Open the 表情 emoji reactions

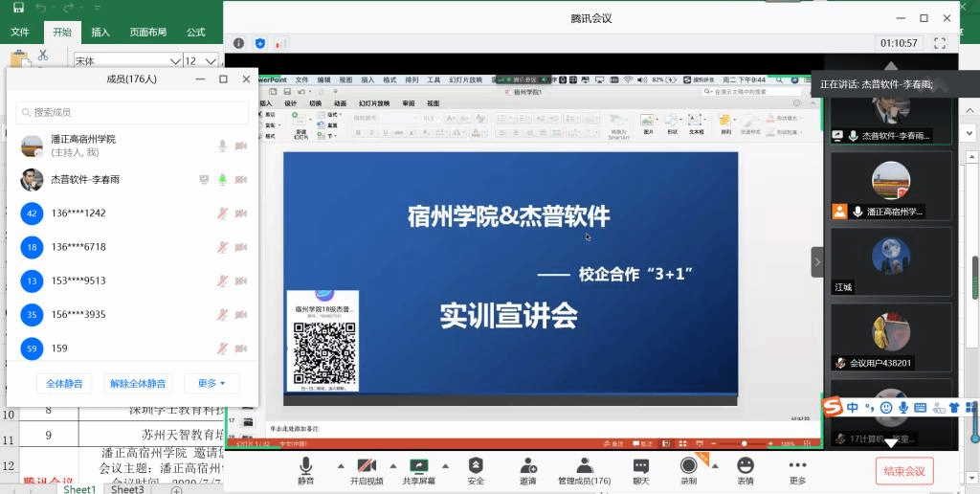point(745,465)
